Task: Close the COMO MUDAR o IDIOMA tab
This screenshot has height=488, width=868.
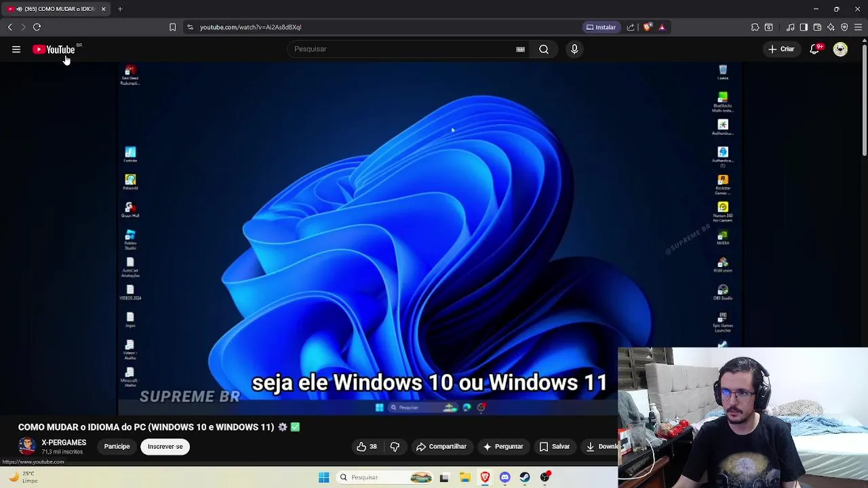Action: pos(103,9)
